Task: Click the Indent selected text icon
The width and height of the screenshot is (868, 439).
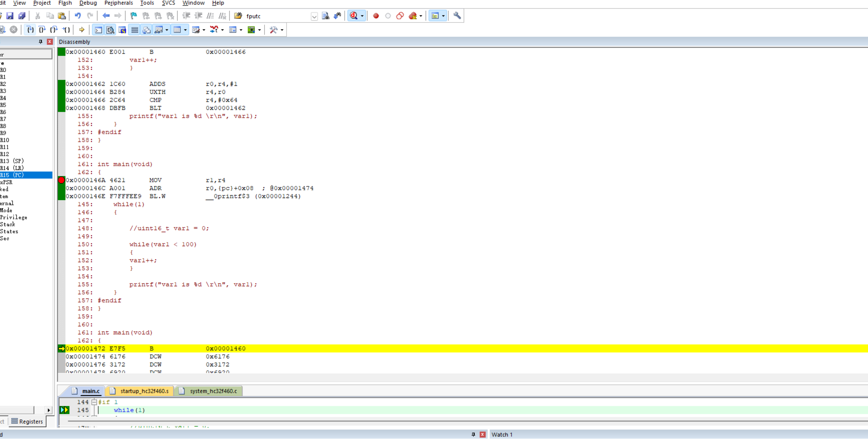Action: coord(186,16)
